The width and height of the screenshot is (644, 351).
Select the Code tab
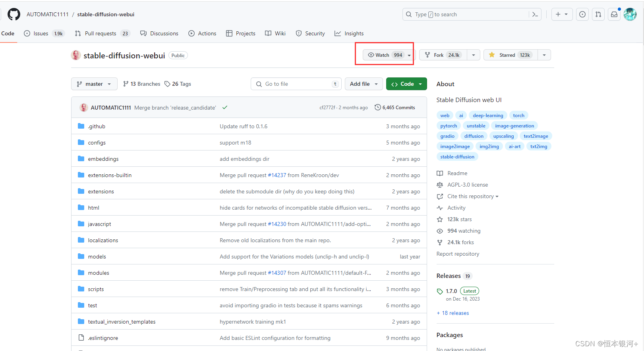pyautogui.click(x=8, y=33)
